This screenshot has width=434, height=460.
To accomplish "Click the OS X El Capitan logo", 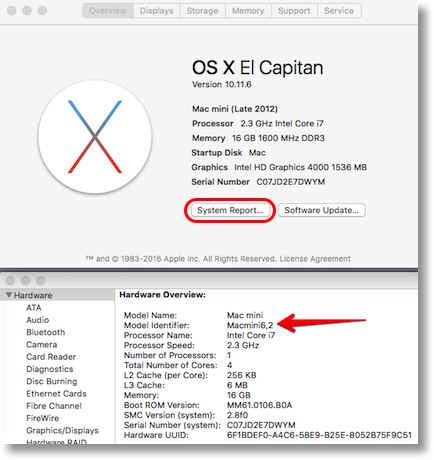I will click(95, 137).
